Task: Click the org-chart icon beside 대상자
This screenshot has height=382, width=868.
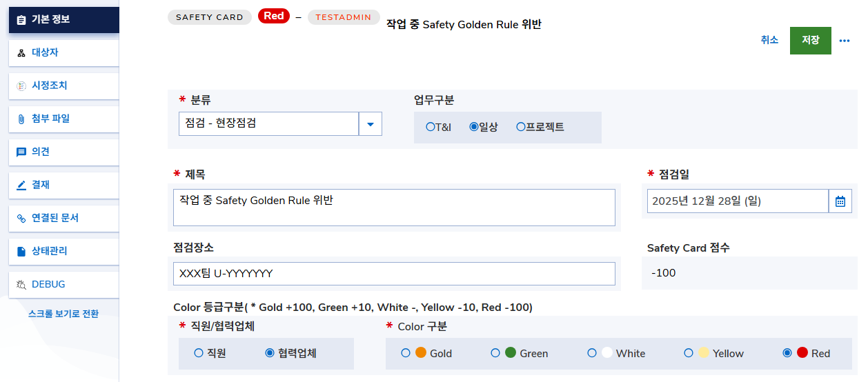Action: [21, 52]
